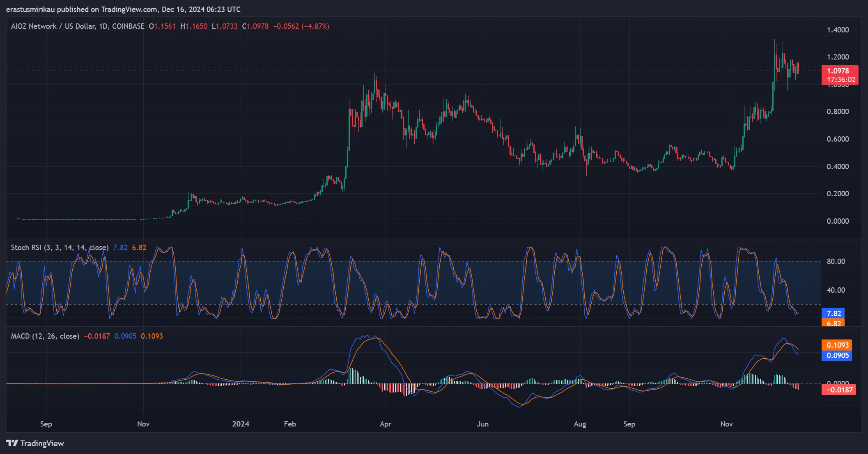Click the blue 0.0905 tag on the MACD axis
This screenshot has height=454, width=868.
click(x=837, y=355)
